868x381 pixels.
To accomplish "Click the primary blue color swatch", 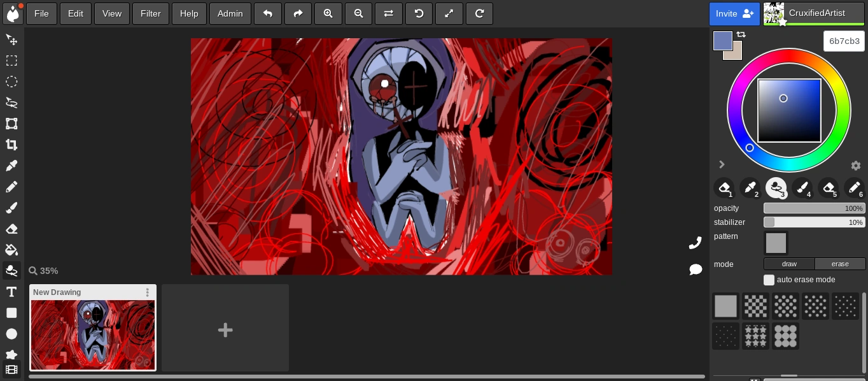I will click(723, 41).
